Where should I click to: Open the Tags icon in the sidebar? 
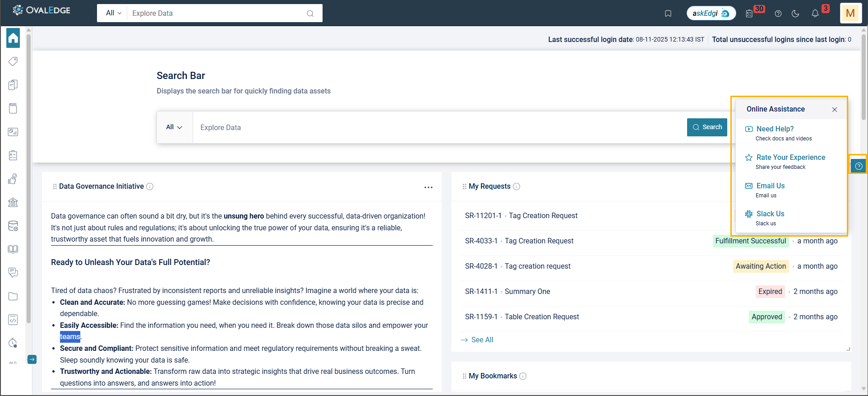point(13,61)
